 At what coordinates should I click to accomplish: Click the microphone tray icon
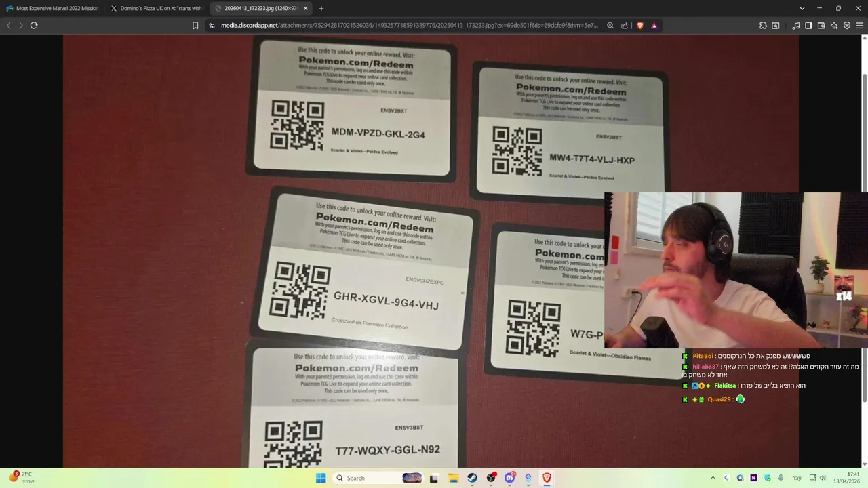coord(781,478)
